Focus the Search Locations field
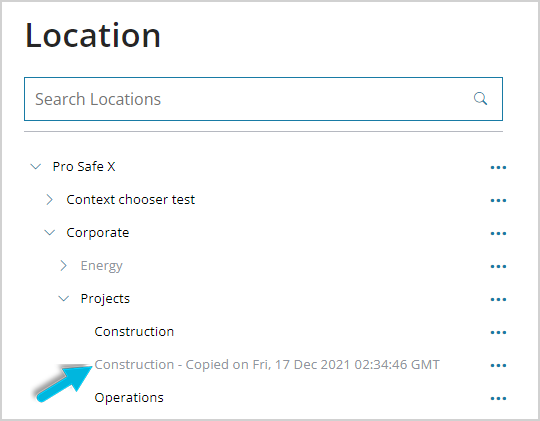 (x=263, y=99)
